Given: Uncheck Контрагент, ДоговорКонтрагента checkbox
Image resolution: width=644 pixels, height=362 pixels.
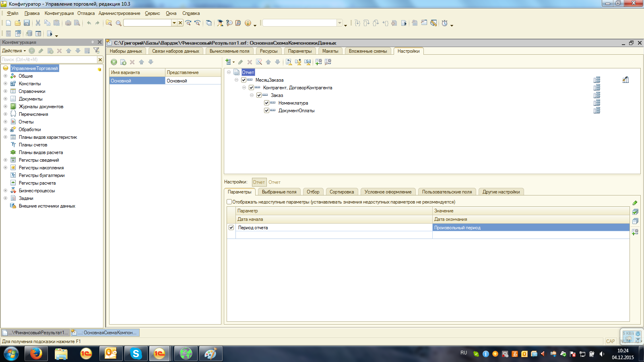Looking at the screenshot, I should point(251,88).
